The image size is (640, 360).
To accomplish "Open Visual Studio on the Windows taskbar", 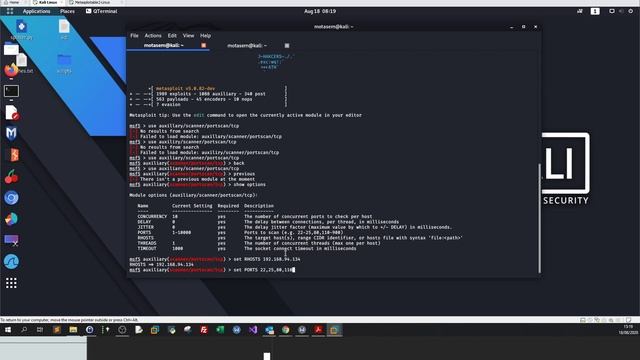I will pos(253,330).
